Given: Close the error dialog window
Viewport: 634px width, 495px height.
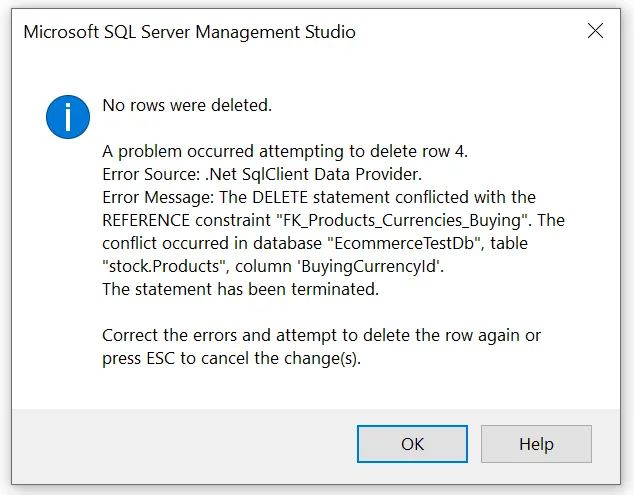Looking at the screenshot, I should [595, 31].
